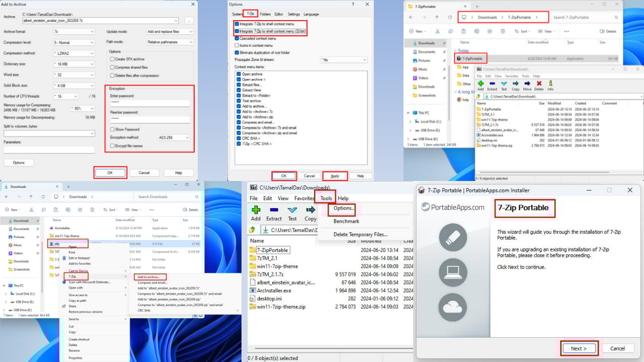Click the Test icon in the small 7-Zip window over Explorer
The image size is (644, 362).
504,83
